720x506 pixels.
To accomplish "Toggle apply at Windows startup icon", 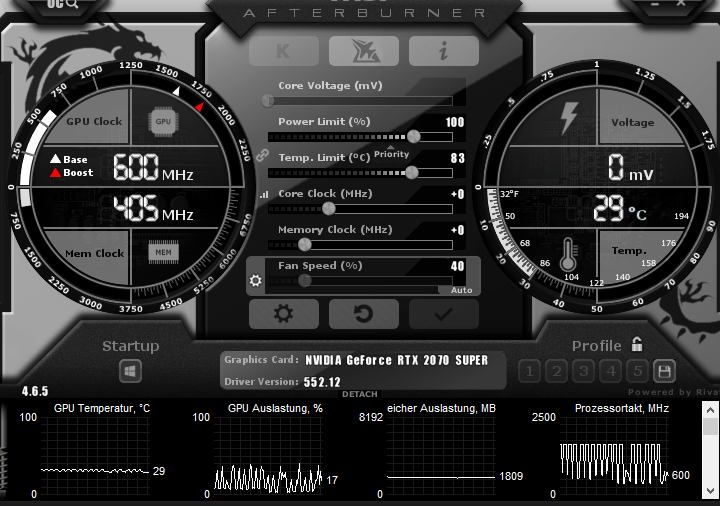I will [130, 371].
